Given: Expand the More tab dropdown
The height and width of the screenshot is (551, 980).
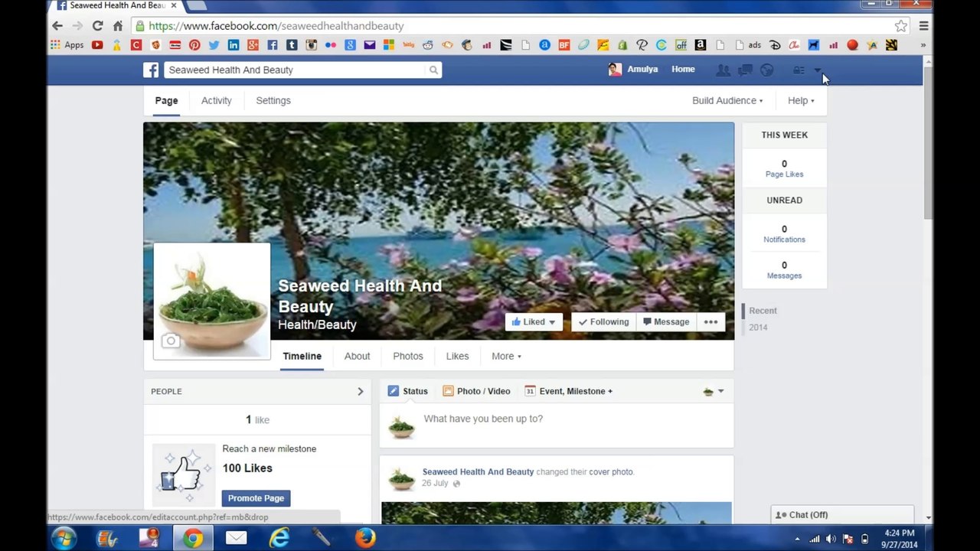Looking at the screenshot, I should (x=506, y=356).
